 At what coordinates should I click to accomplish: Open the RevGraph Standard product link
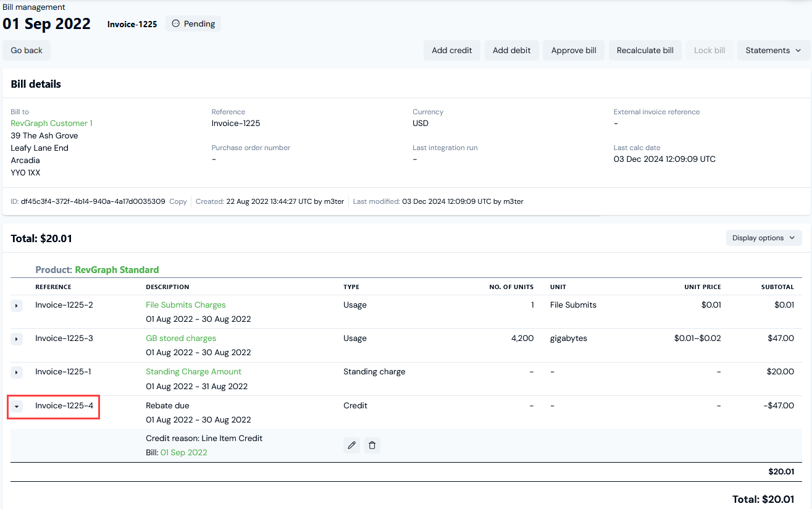117,270
